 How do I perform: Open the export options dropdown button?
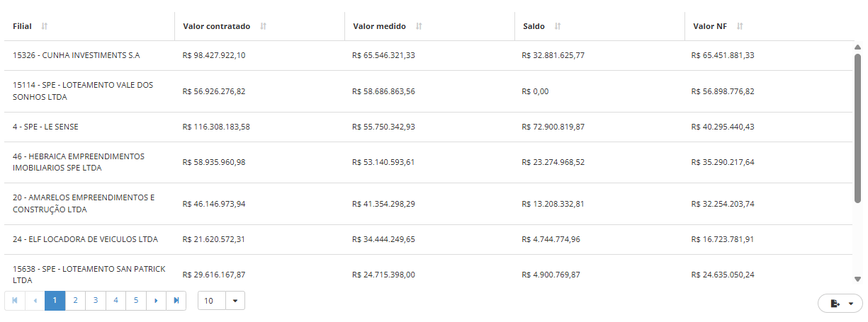pos(840,303)
